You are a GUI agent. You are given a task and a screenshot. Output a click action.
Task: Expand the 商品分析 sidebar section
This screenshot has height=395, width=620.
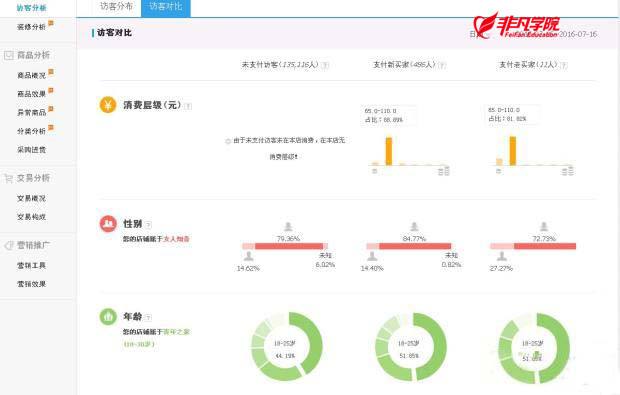tap(33, 55)
